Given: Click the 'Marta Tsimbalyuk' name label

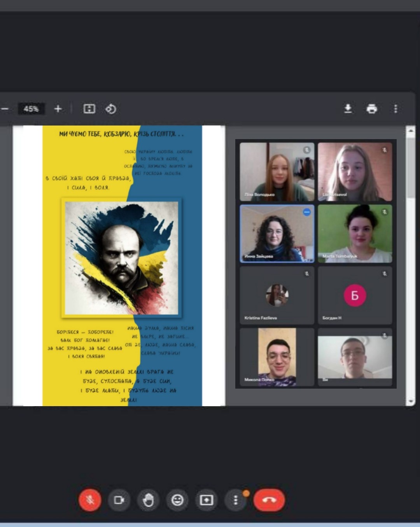Looking at the screenshot, I should tap(339, 256).
